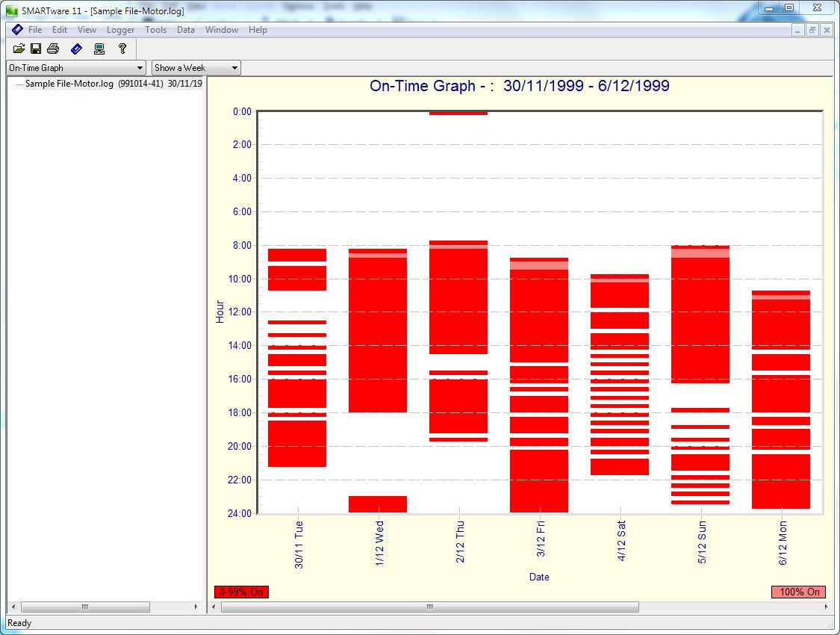The width and height of the screenshot is (840, 635).
Task: Open the File menu
Action: click(35, 30)
